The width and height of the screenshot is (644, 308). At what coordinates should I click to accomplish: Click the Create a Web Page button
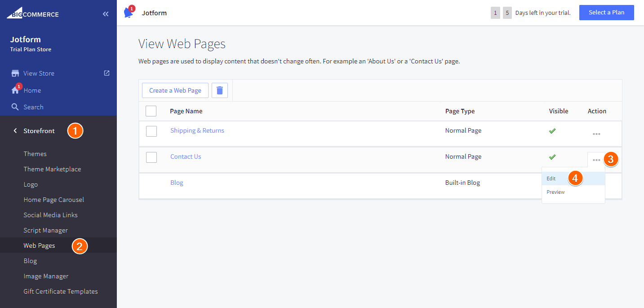point(175,90)
